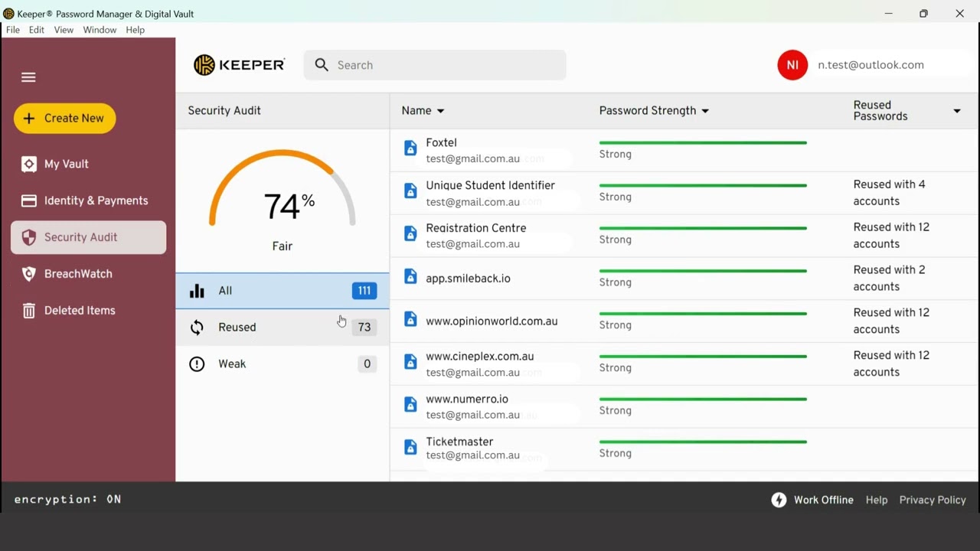Click the Work Offline lightning icon
The image size is (980, 551).
click(779, 500)
